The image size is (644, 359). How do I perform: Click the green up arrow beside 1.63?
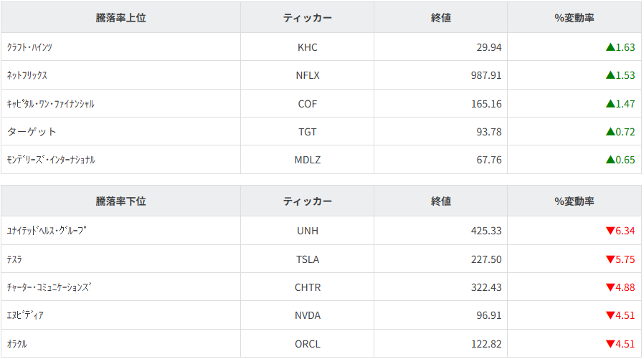[610, 47]
